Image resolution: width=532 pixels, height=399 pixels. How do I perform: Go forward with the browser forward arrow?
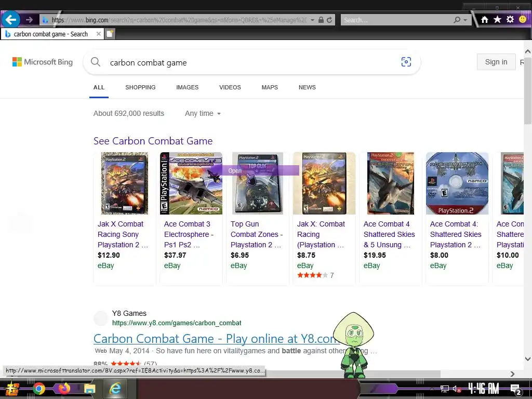click(29, 20)
